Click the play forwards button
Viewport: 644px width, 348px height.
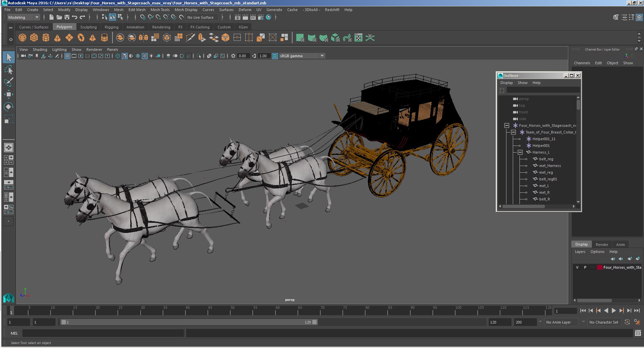pos(614,311)
